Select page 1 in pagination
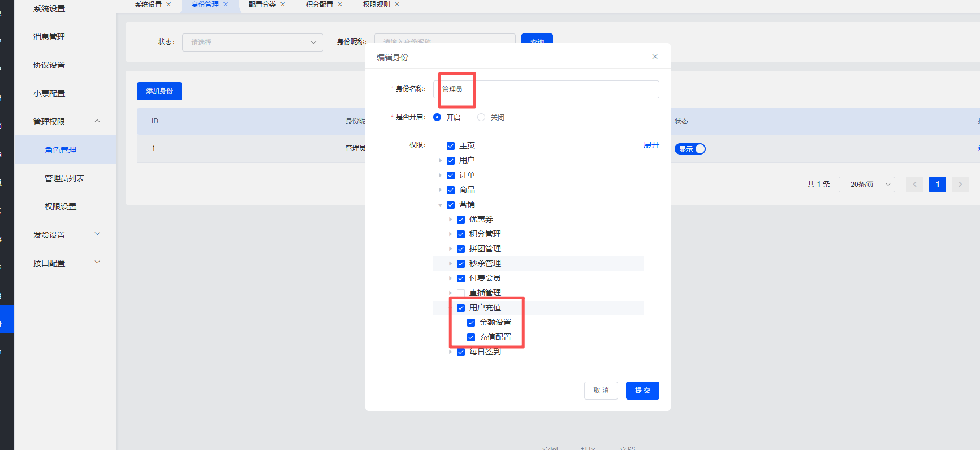The width and height of the screenshot is (980, 450). pyautogui.click(x=938, y=185)
